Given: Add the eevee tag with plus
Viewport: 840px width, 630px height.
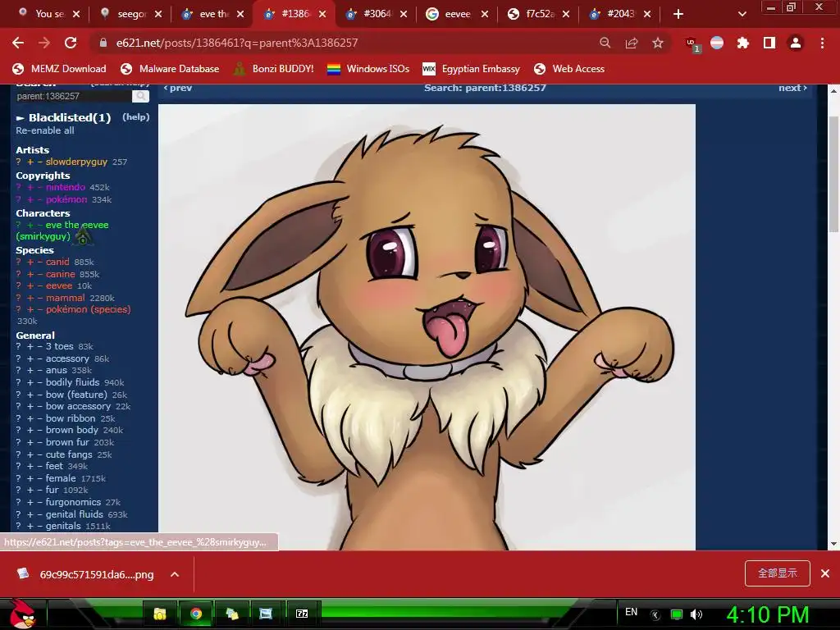Looking at the screenshot, I should click(x=30, y=285).
